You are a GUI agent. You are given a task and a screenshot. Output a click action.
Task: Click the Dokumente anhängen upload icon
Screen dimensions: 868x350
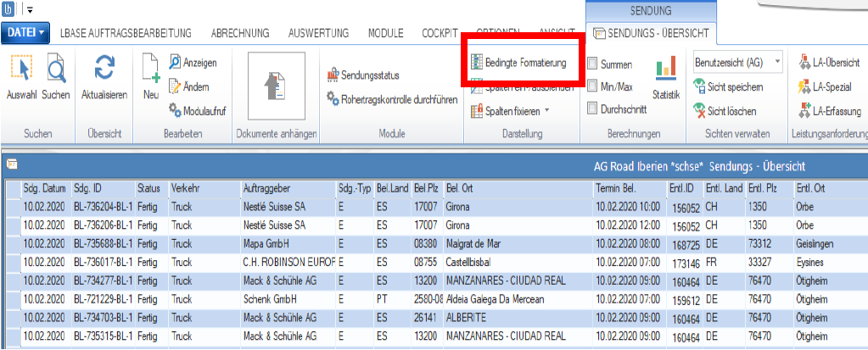(x=277, y=87)
